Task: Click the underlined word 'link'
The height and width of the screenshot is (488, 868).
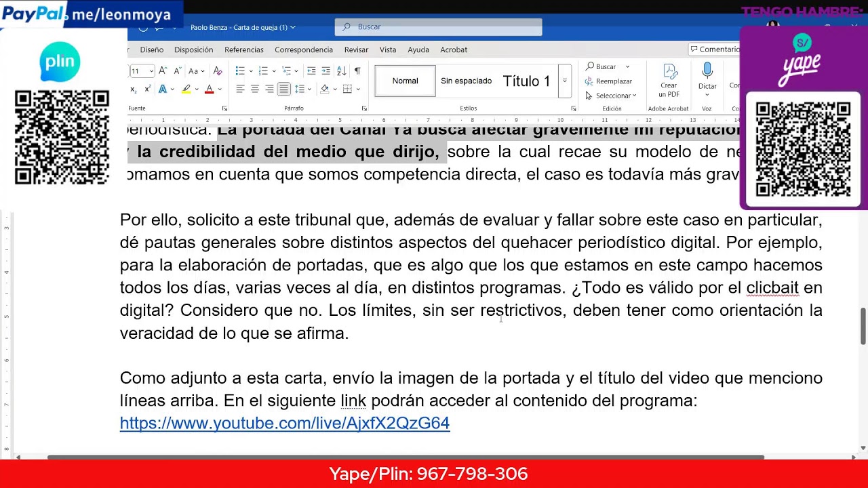Action: [353, 401]
